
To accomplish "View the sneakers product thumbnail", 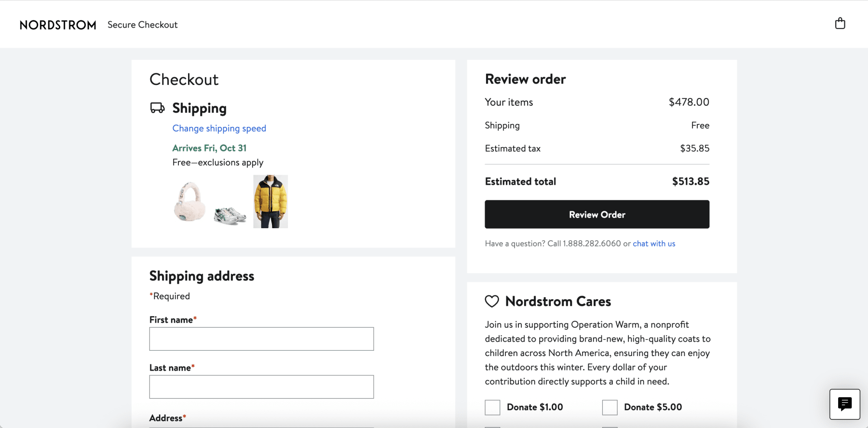I will point(230,216).
